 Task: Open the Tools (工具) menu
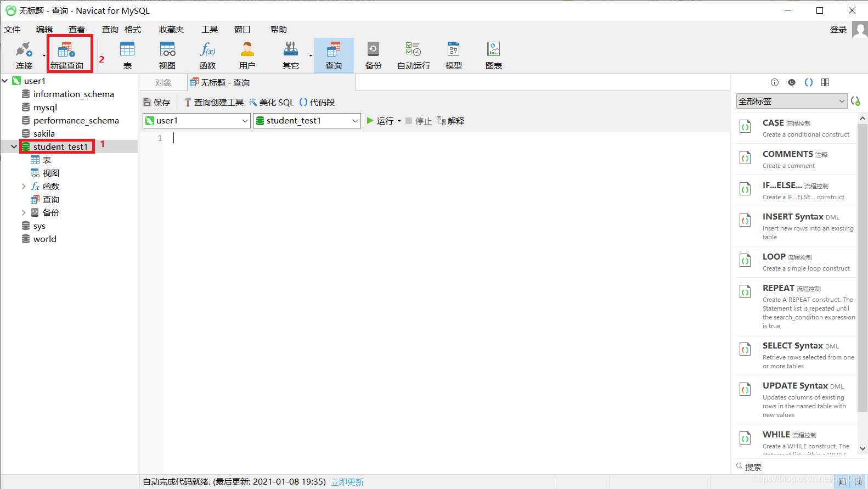click(210, 30)
